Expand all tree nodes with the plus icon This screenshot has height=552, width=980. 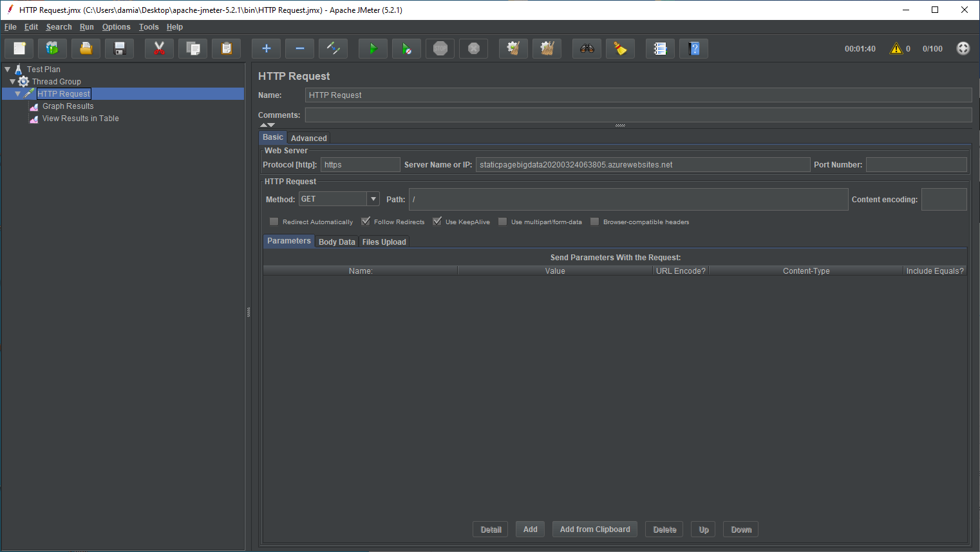266,48
